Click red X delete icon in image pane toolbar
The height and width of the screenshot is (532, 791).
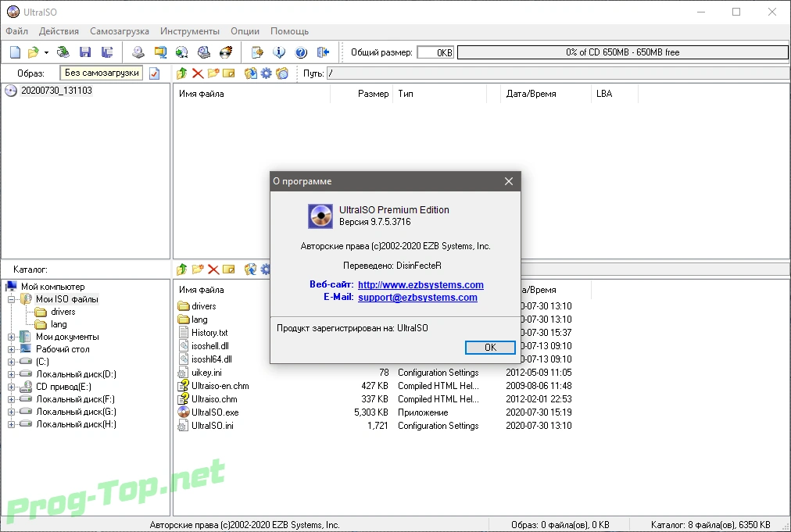tap(198, 73)
